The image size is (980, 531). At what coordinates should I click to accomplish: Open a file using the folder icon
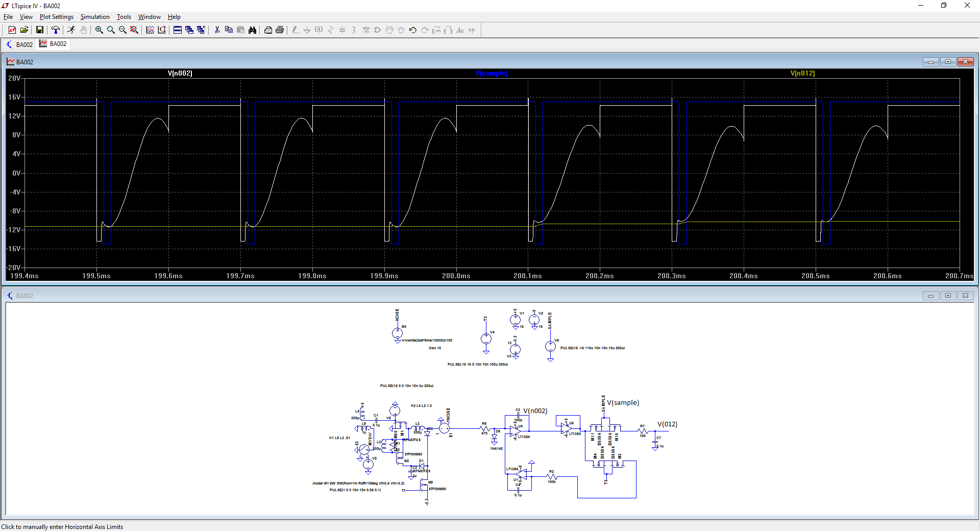(x=24, y=30)
